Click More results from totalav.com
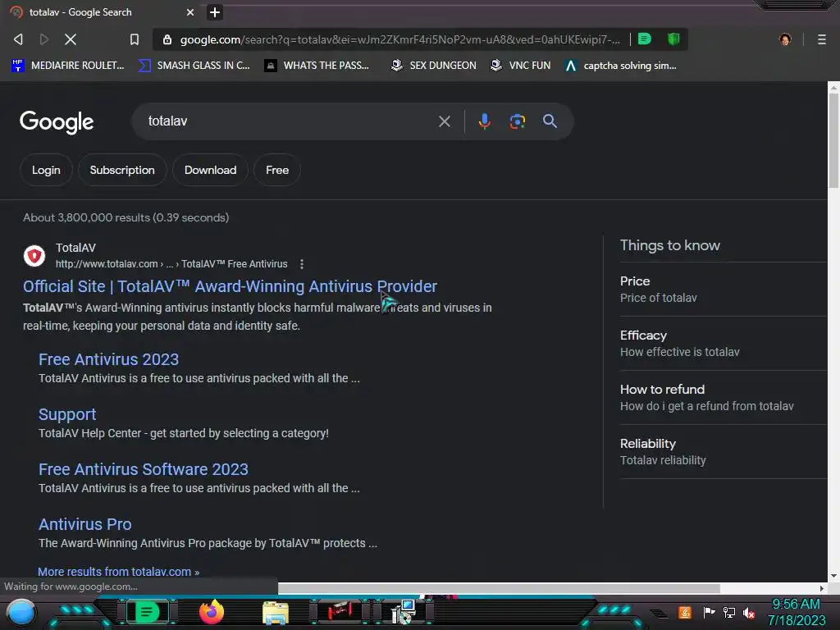The width and height of the screenshot is (840, 630). (118, 572)
